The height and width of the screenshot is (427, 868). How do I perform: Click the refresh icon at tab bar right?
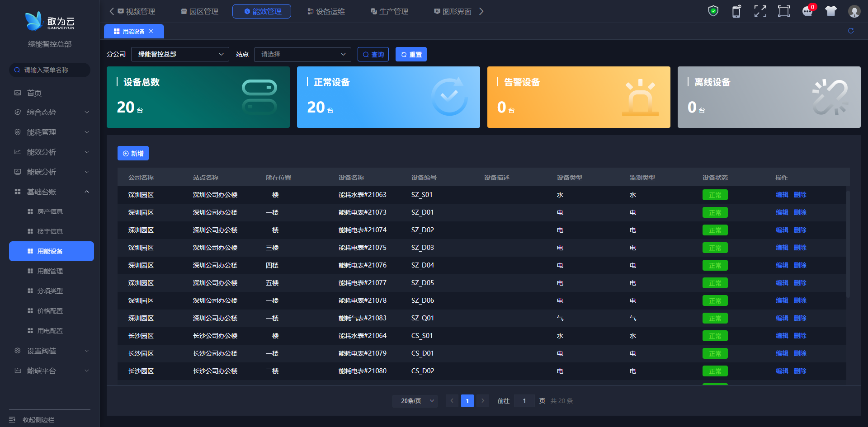coord(850,31)
